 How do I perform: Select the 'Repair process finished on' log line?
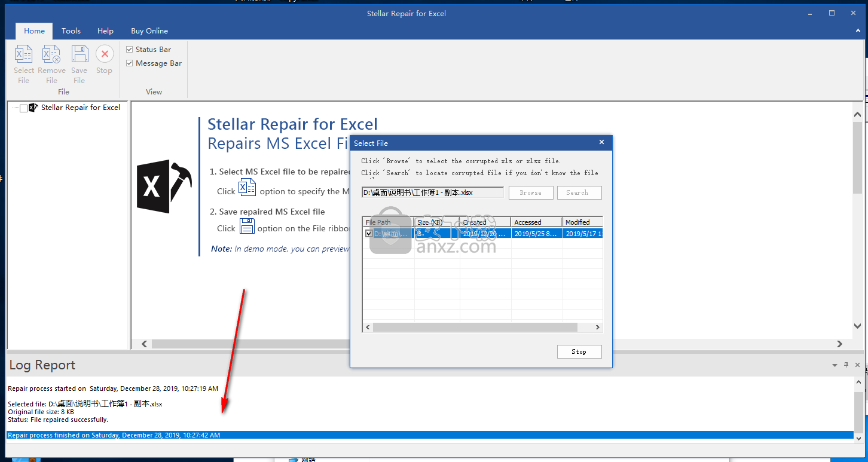coord(430,435)
